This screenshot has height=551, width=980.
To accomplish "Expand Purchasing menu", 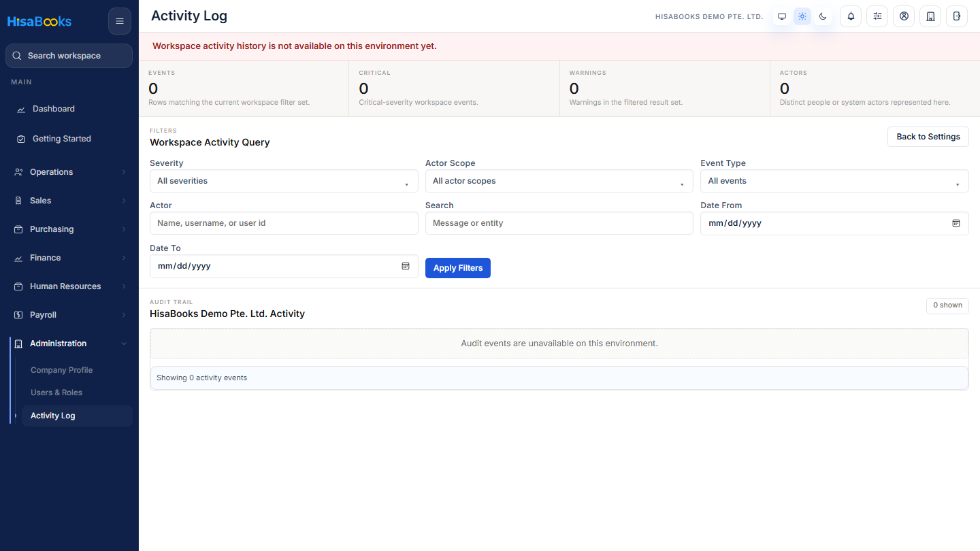I will pyautogui.click(x=69, y=229).
